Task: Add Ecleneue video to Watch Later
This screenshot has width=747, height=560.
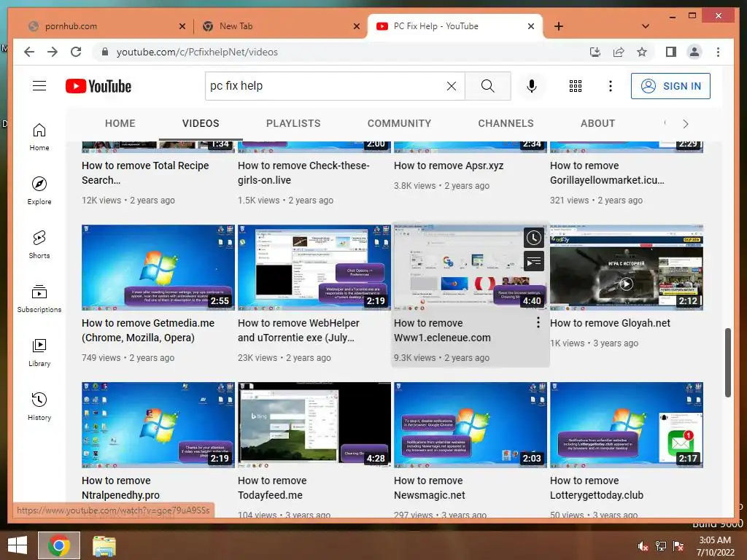Action: click(x=533, y=238)
